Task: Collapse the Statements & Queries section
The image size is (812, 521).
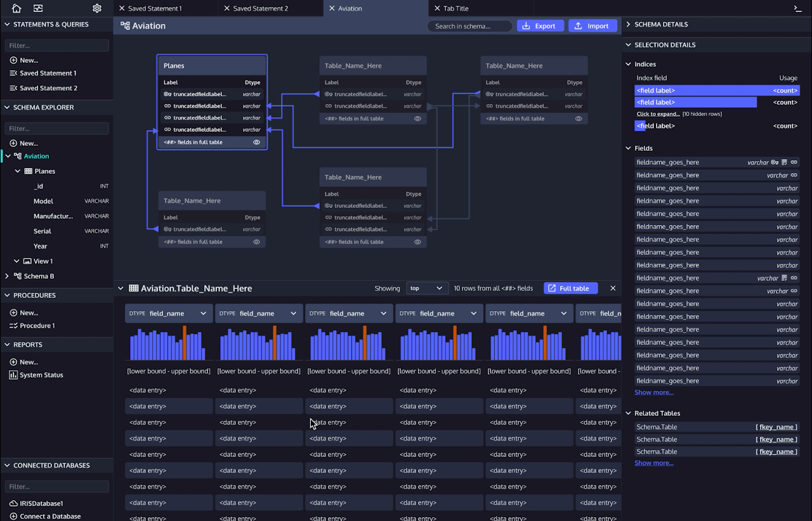Action: point(7,25)
